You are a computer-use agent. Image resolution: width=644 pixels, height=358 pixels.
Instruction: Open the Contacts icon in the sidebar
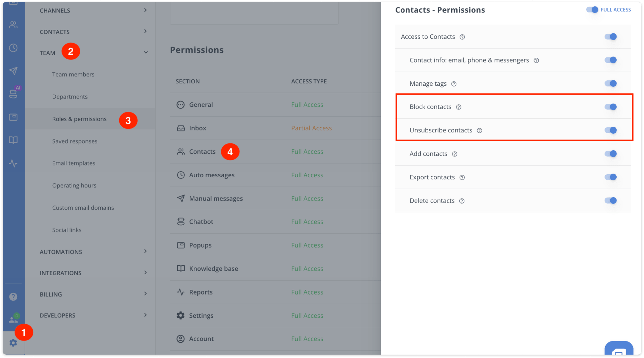coord(14,24)
